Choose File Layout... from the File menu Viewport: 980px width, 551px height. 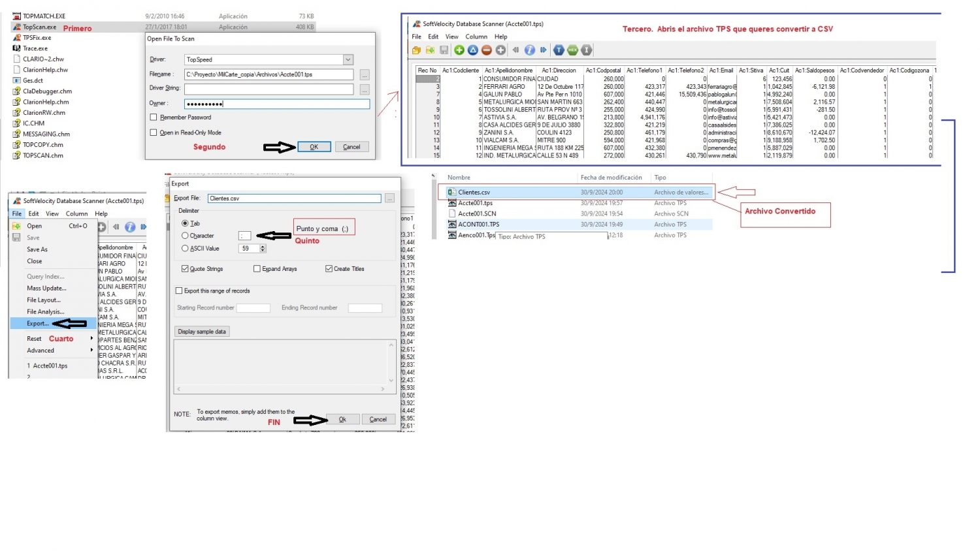point(44,300)
